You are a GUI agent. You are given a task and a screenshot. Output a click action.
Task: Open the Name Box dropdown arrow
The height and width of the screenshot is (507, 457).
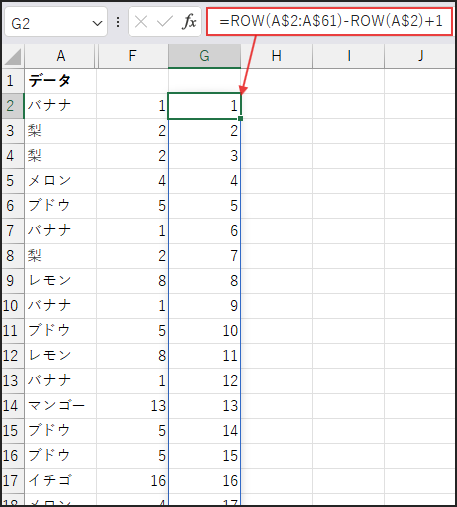tap(97, 23)
